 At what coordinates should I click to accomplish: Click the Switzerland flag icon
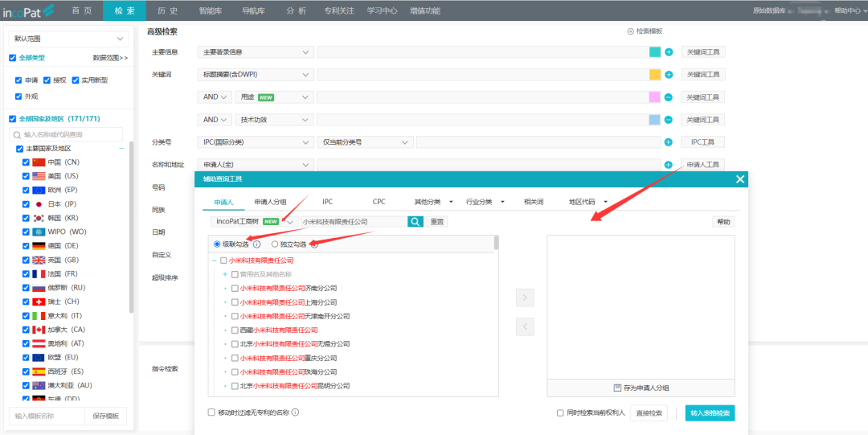point(39,302)
